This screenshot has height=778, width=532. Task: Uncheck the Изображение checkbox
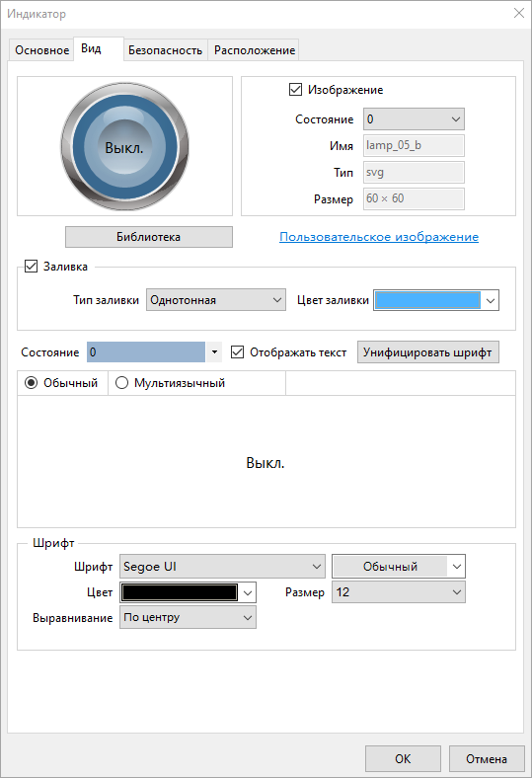click(x=295, y=89)
